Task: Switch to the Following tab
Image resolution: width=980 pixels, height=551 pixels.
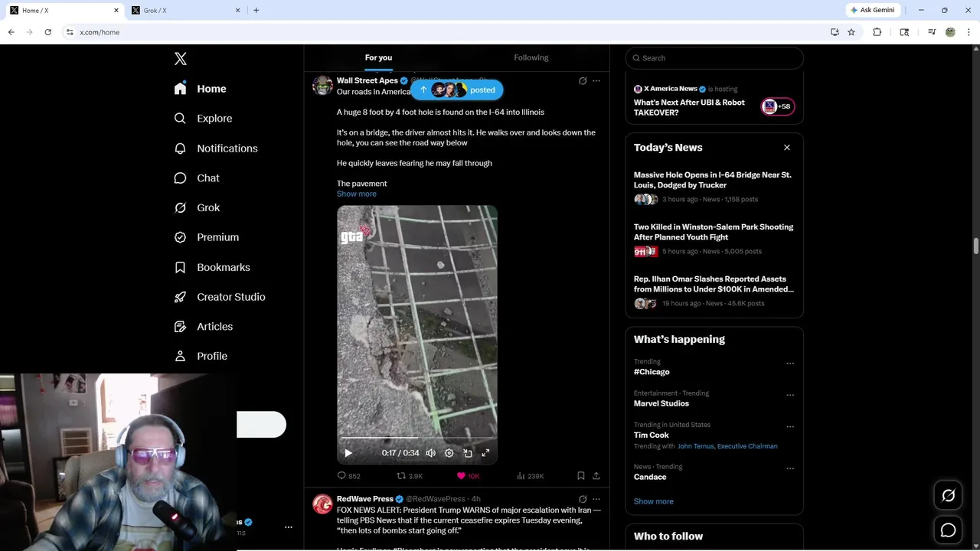Action: click(531, 57)
